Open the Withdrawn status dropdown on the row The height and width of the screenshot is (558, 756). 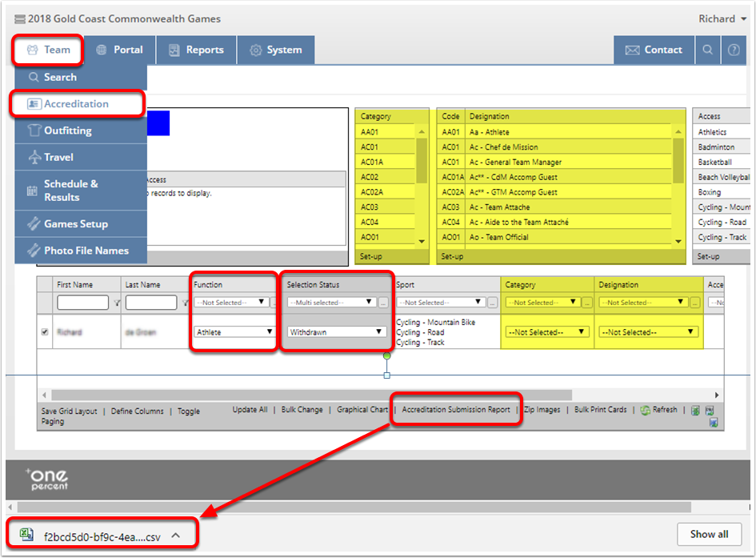click(x=337, y=331)
